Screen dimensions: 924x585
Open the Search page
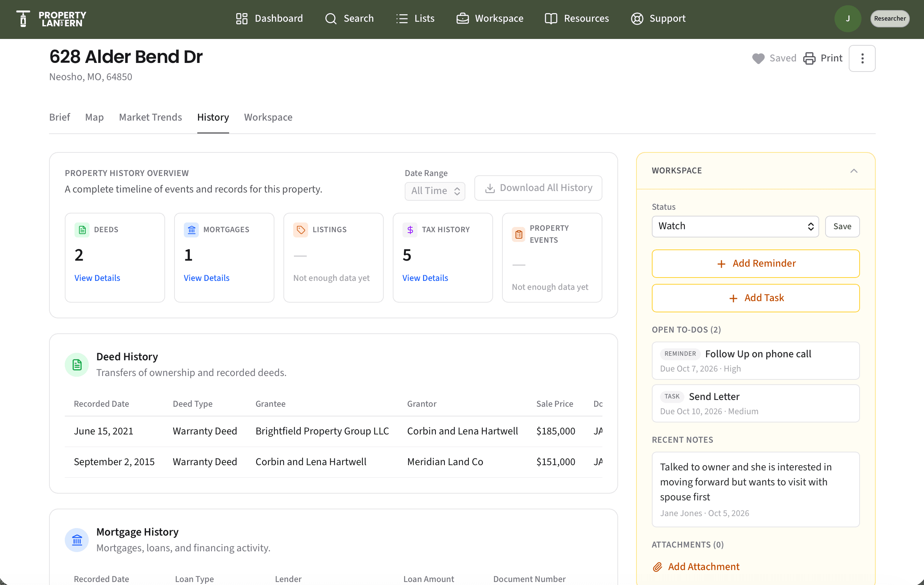[x=349, y=18]
